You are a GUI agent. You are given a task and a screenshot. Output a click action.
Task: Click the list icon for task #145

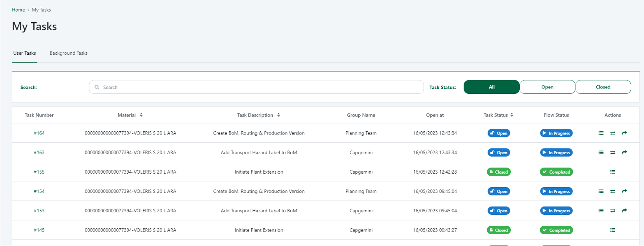point(613,230)
